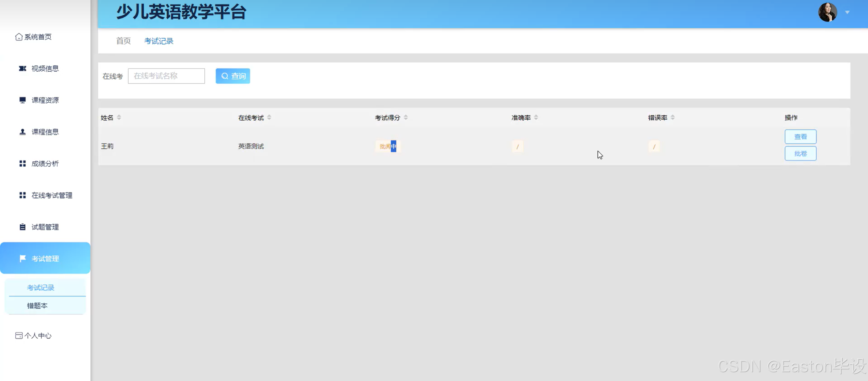This screenshot has width=868, height=381.
Task: Open 视频信息 menu item
Action: pyautogui.click(x=45, y=69)
